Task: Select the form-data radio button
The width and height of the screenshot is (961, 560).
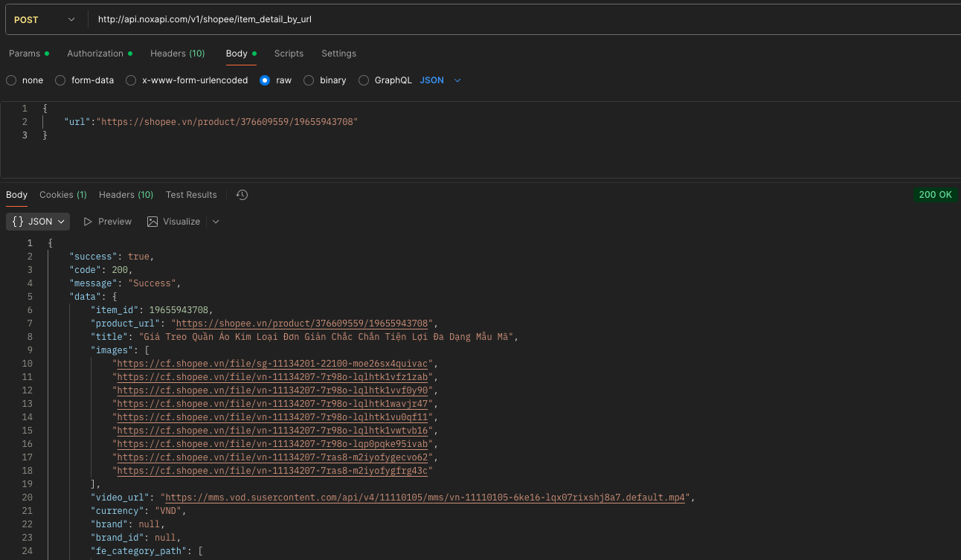Action: tap(60, 80)
